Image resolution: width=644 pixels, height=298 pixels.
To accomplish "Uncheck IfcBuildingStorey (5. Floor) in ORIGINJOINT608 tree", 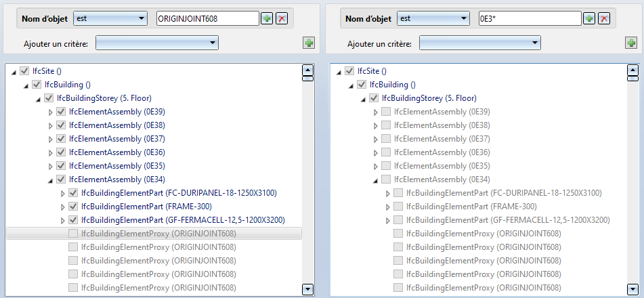I will (49, 98).
